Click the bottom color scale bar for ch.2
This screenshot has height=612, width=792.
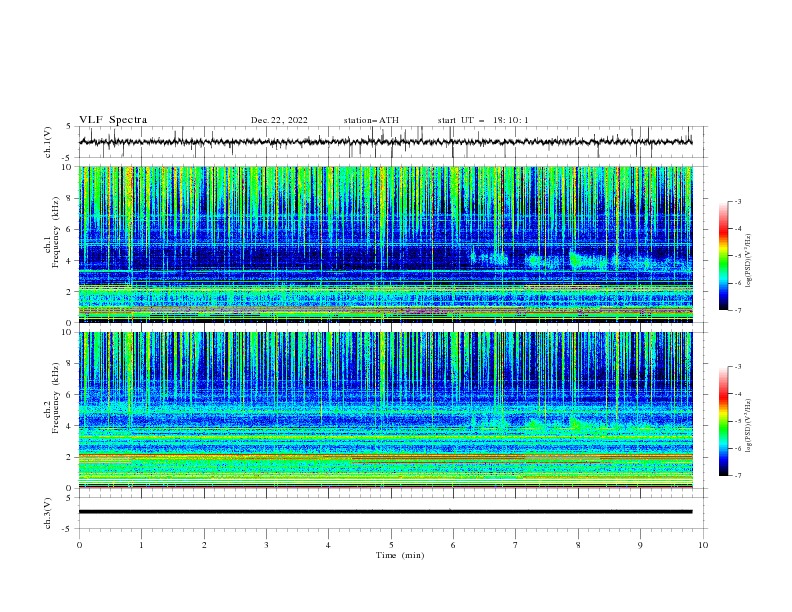click(x=723, y=421)
